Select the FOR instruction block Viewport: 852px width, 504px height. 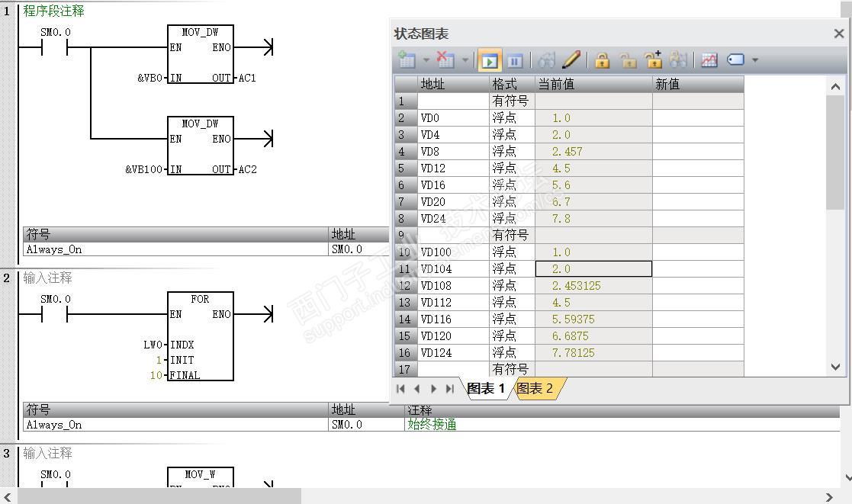pyautogui.click(x=201, y=336)
